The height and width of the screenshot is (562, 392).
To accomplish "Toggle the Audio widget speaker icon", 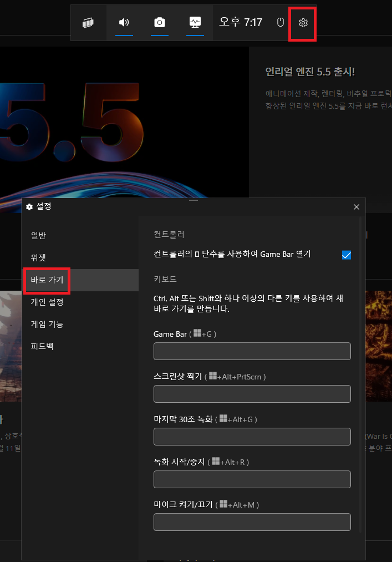I will pyautogui.click(x=124, y=23).
